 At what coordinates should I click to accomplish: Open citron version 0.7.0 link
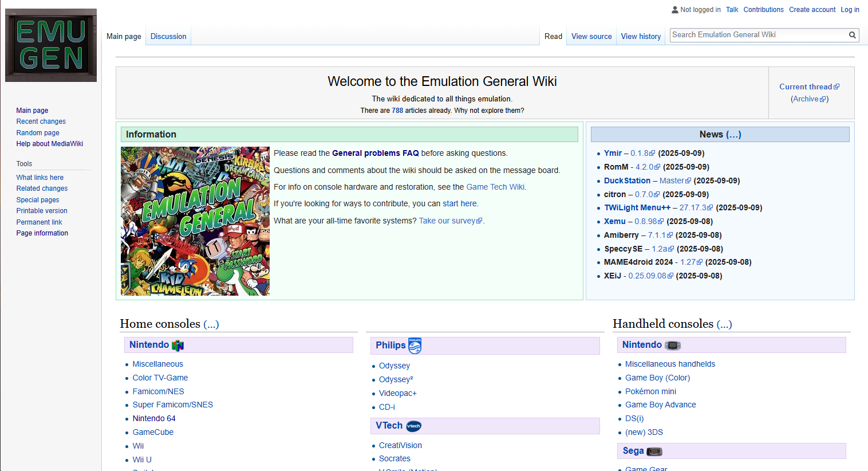647,194
